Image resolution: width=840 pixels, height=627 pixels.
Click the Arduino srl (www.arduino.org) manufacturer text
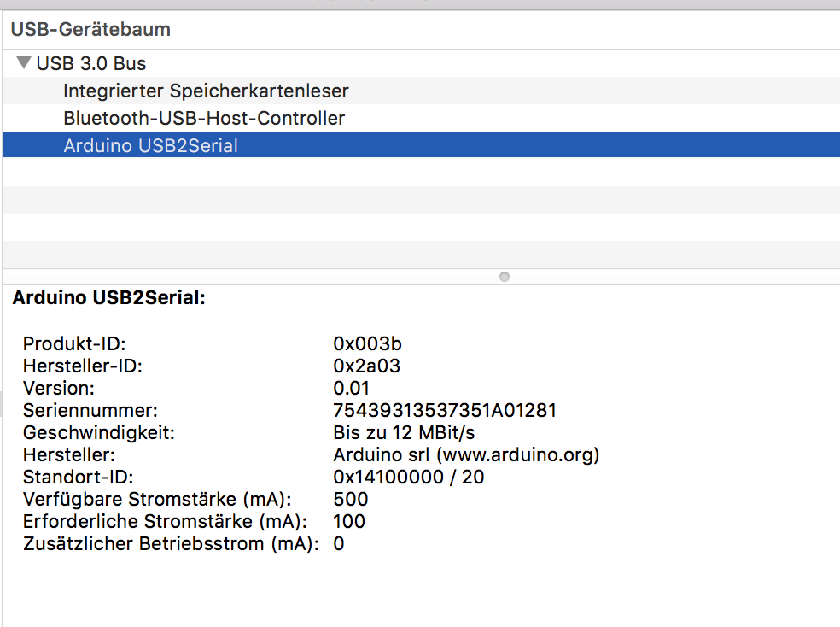pos(466,454)
